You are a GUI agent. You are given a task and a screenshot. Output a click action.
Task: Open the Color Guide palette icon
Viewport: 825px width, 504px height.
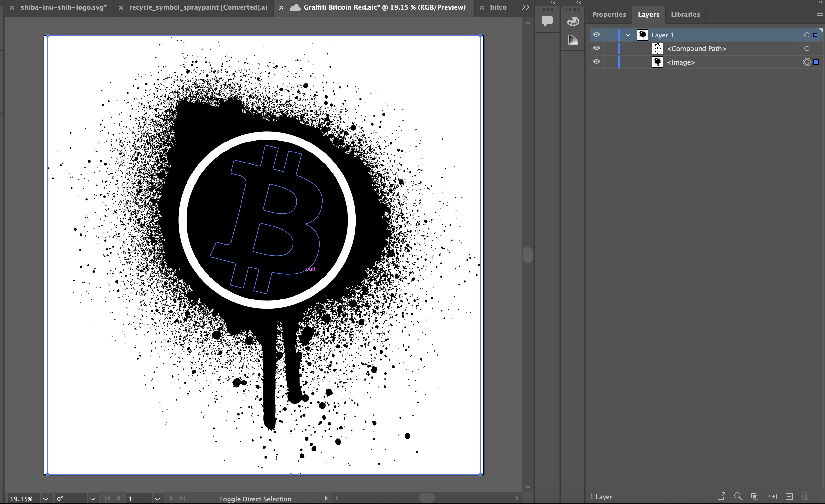(x=573, y=21)
